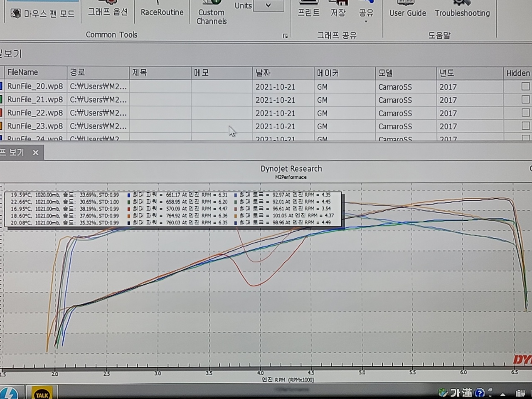This screenshot has height=399, width=532.
Task: Click legend max power value 661.17
Action: coord(173,195)
